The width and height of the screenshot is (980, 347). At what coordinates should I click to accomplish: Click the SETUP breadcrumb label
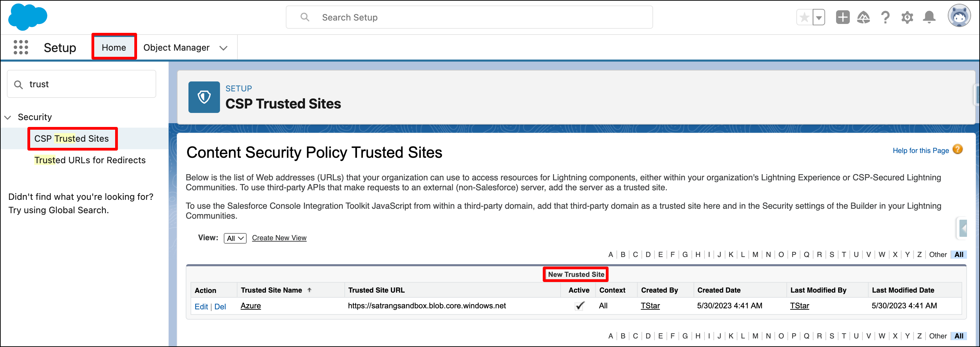(x=238, y=89)
